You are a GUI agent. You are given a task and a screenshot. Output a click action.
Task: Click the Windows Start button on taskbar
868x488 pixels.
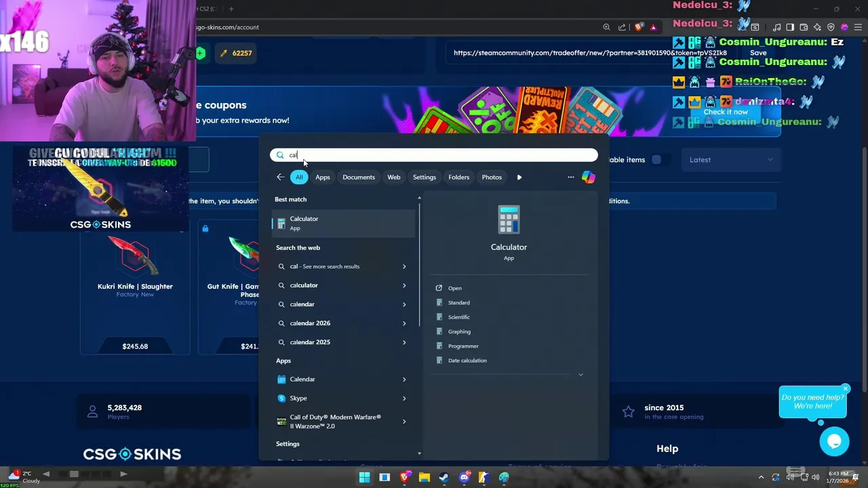click(364, 478)
